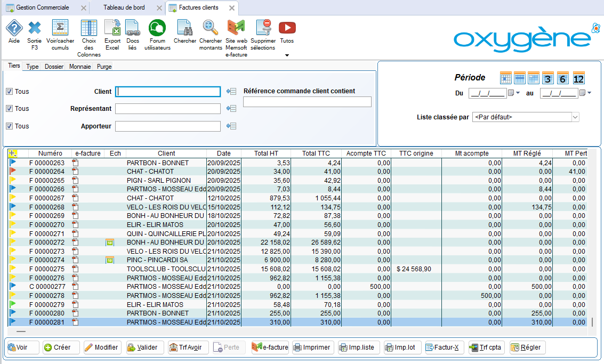Screen dimensions: 604x364
Task: Click the Référence commande client input field
Action: coord(307,102)
